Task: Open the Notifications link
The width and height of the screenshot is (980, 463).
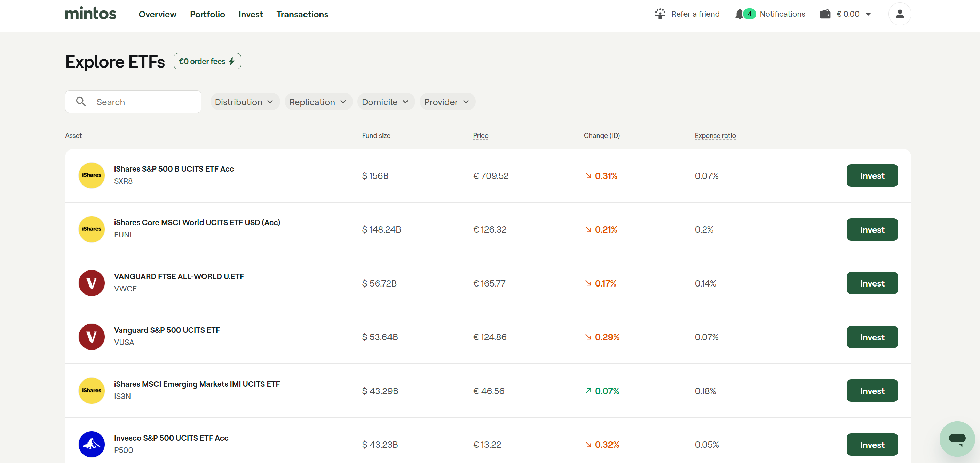Action: (x=782, y=14)
